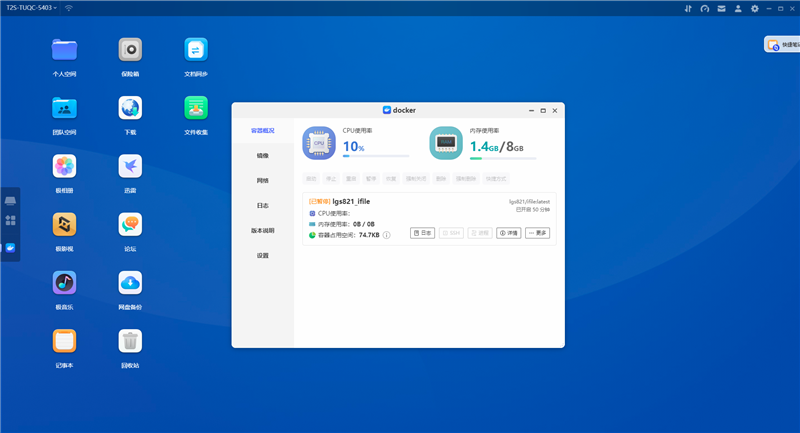Select the lgs821_ifile container name

351,201
